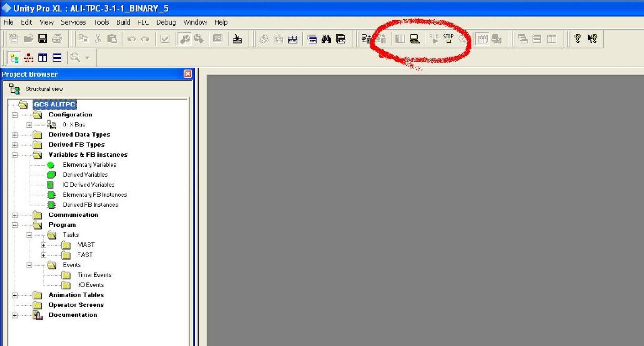Click the zoom magnifier icon

[75, 58]
